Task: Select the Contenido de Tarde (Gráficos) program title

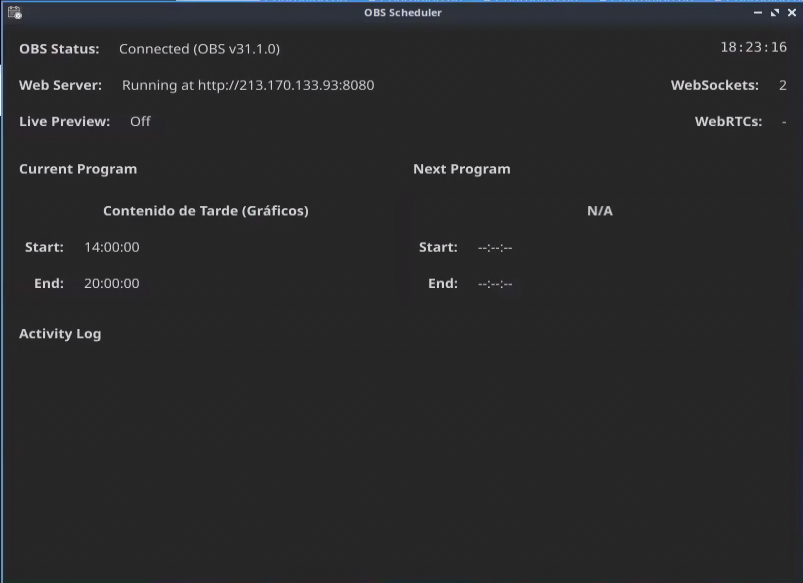Action: tap(205, 211)
